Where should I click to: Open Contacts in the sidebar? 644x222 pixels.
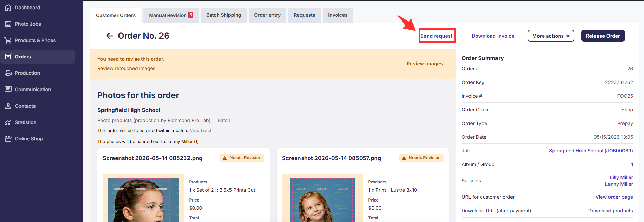pyautogui.click(x=38, y=106)
